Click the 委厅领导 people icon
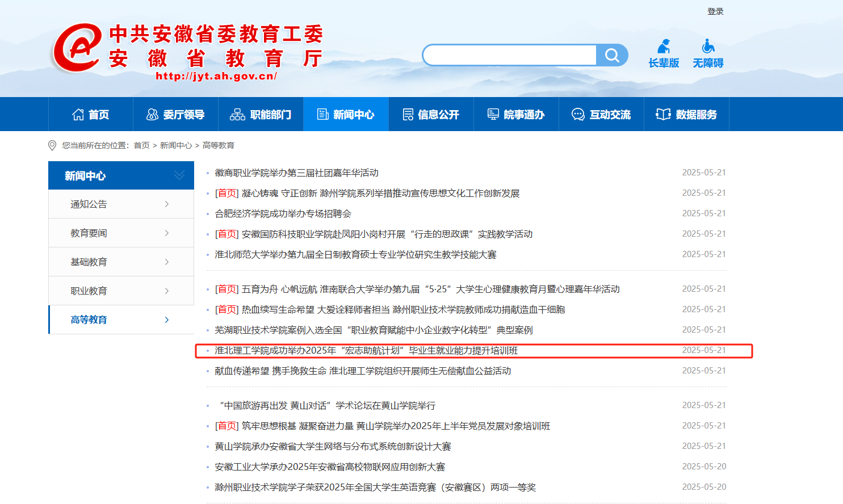843x504 pixels. click(152, 115)
